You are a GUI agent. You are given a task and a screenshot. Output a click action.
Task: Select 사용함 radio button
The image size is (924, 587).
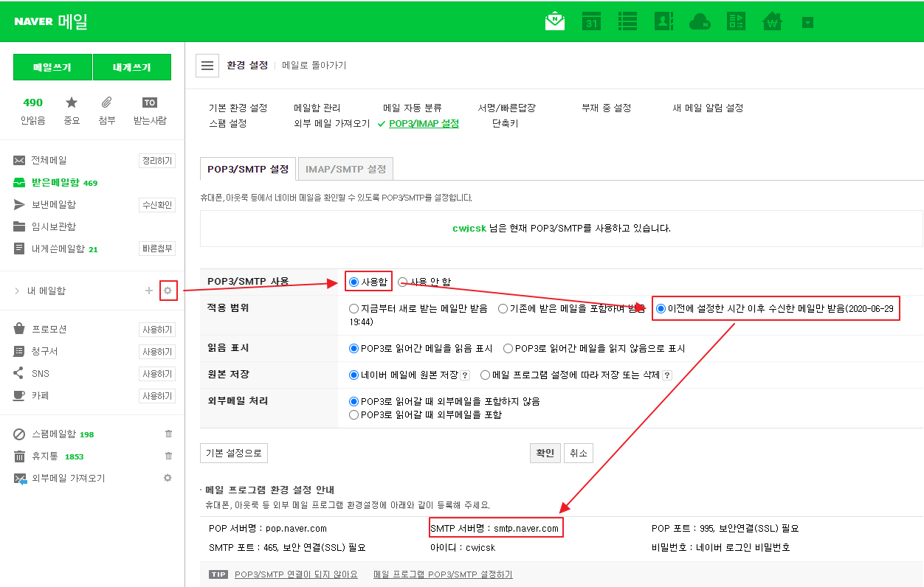coord(354,282)
